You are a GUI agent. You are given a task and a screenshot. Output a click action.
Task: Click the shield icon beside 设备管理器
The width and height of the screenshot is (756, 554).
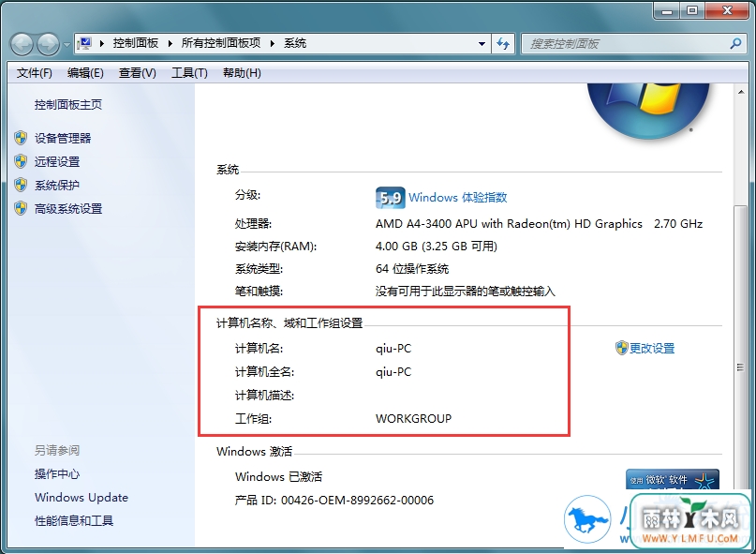pos(21,138)
